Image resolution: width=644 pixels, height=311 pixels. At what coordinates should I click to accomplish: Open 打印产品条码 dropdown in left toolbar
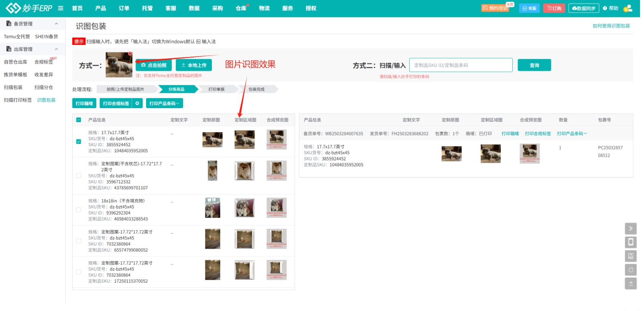click(165, 103)
